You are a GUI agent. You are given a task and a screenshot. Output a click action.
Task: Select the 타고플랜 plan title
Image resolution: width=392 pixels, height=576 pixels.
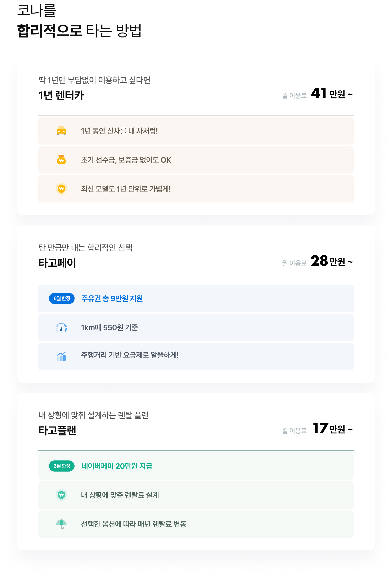(57, 430)
